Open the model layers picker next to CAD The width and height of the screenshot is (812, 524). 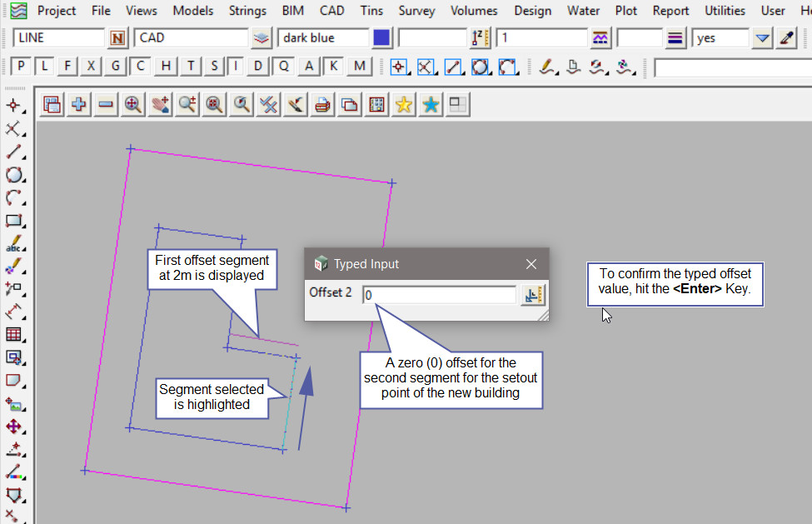pos(262,38)
